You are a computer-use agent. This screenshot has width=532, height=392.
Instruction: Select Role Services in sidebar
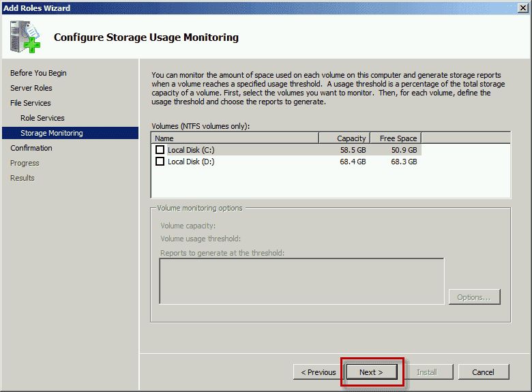coord(42,118)
